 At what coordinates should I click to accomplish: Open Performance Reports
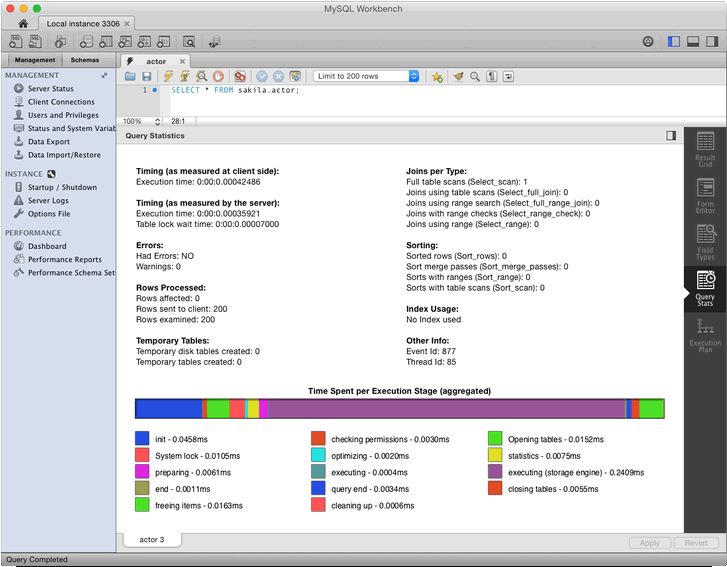(64, 260)
